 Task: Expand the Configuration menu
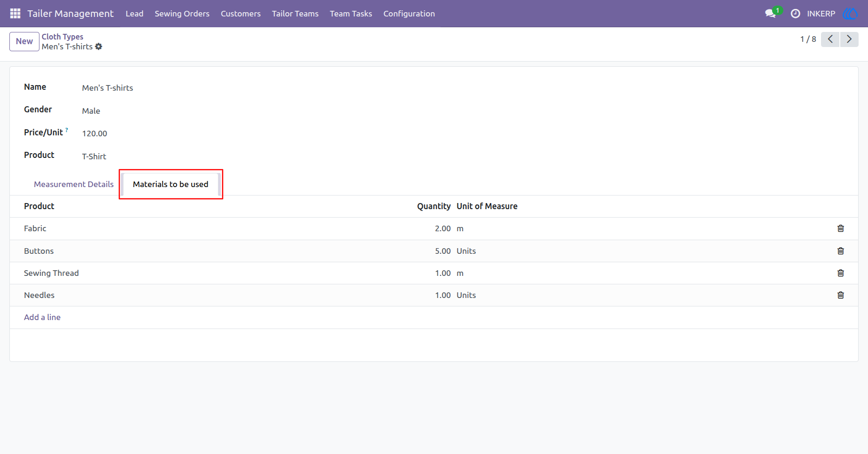[409, 14]
